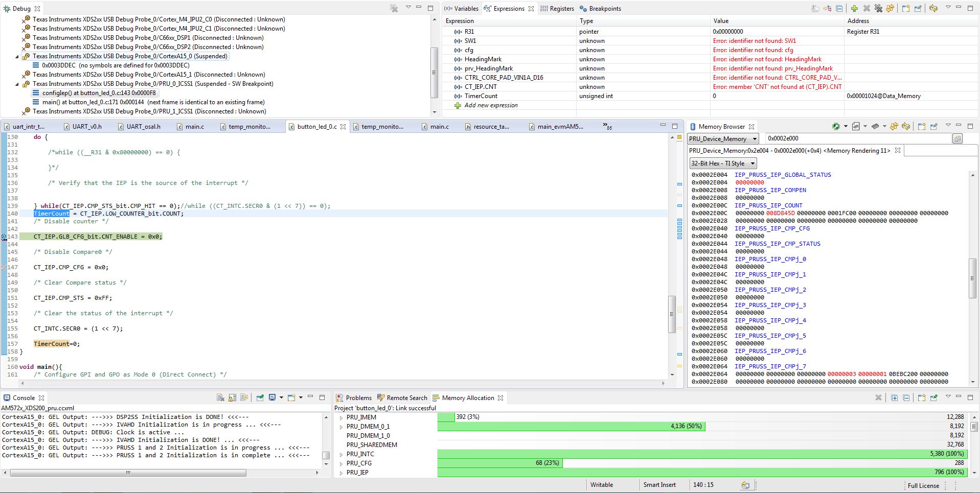Click Expand All icon in Memory Allocation
Screen dimensions: 980x493
click(x=894, y=397)
